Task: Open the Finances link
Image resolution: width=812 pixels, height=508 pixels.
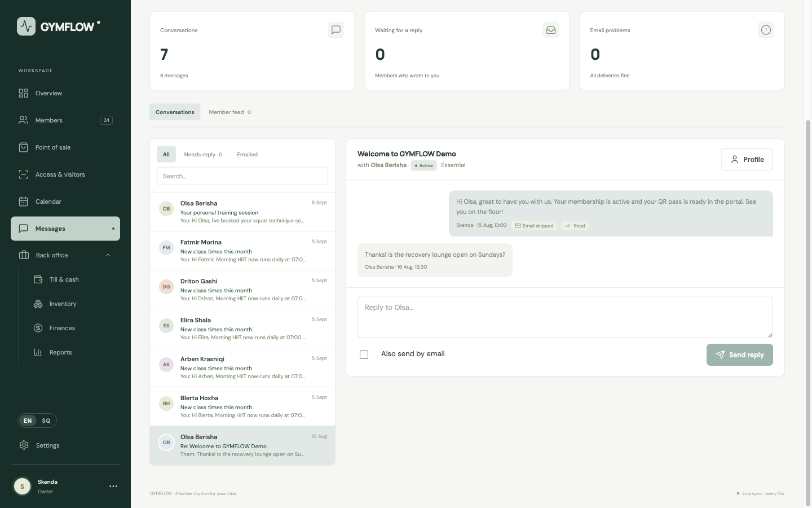Action: [x=62, y=328]
